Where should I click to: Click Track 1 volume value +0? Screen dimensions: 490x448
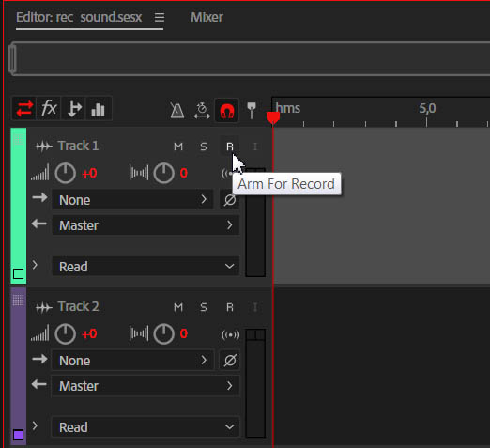(x=89, y=173)
